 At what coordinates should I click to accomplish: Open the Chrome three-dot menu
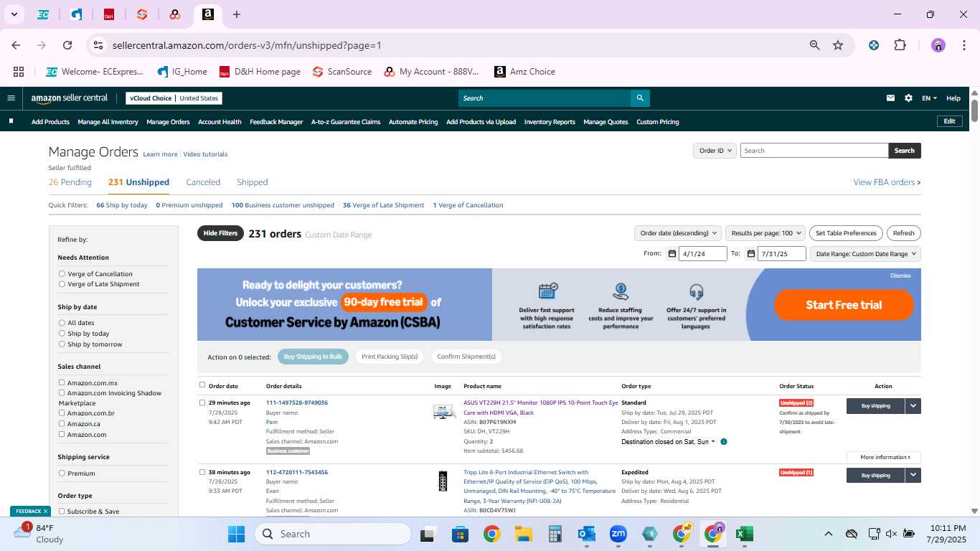tap(963, 45)
